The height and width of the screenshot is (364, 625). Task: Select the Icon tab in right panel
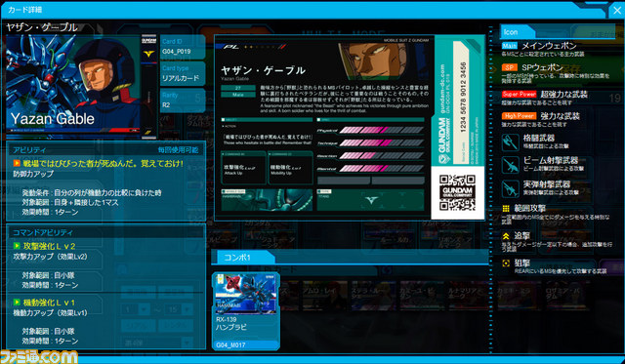(517, 32)
